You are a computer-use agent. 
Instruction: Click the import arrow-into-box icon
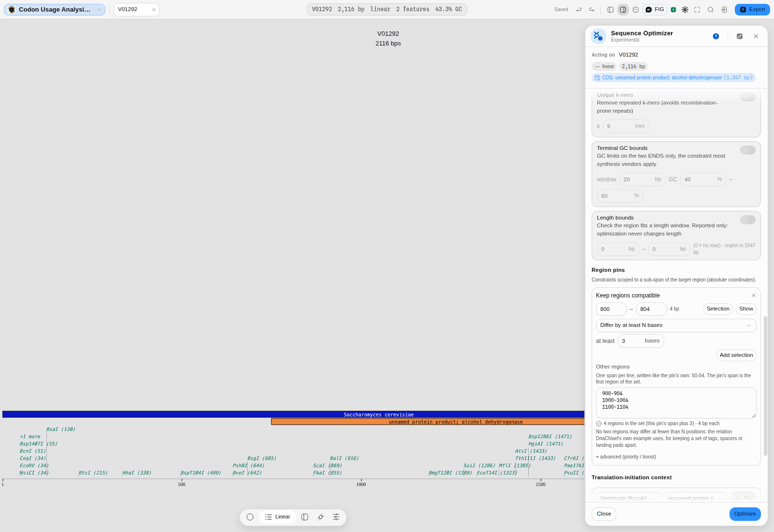(724, 10)
